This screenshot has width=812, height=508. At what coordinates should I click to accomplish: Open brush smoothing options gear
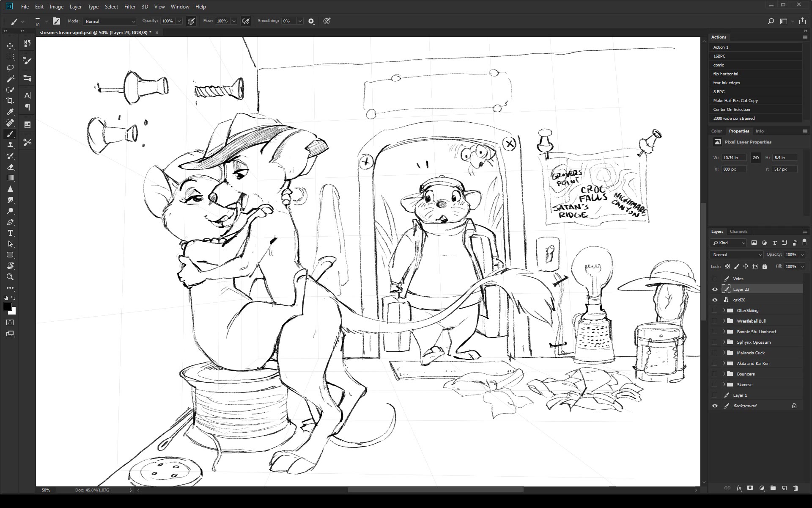pyautogui.click(x=311, y=21)
